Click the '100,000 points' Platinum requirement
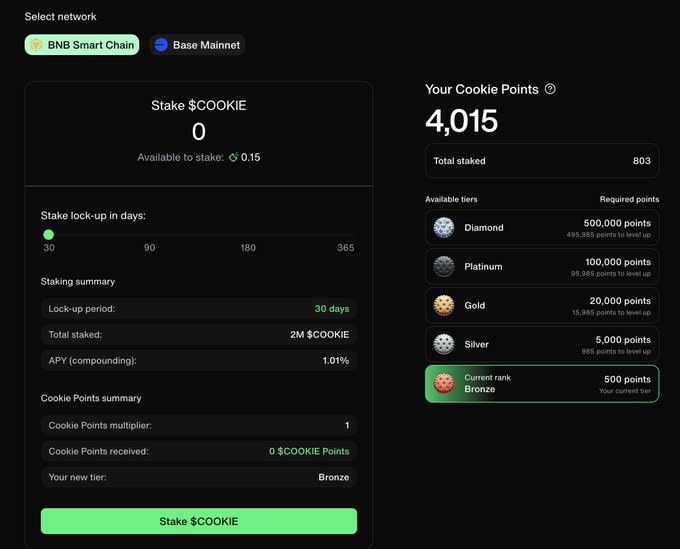 click(x=618, y=262)
